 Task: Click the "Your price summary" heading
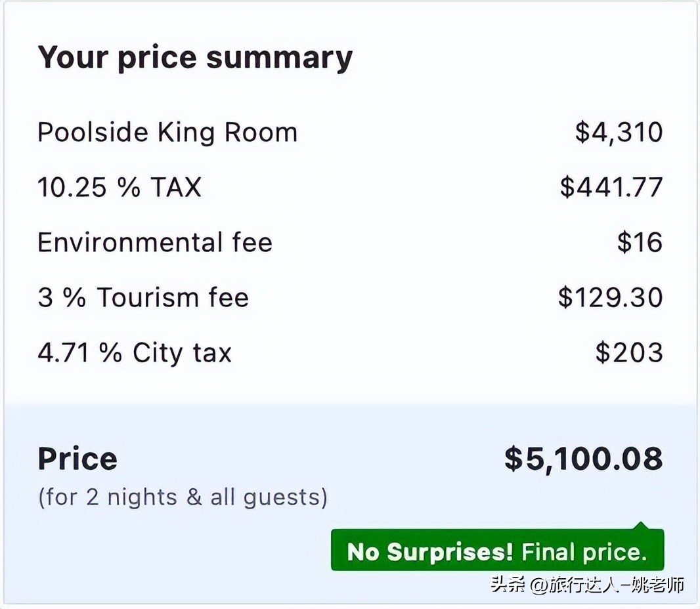[x=195, y=58]
